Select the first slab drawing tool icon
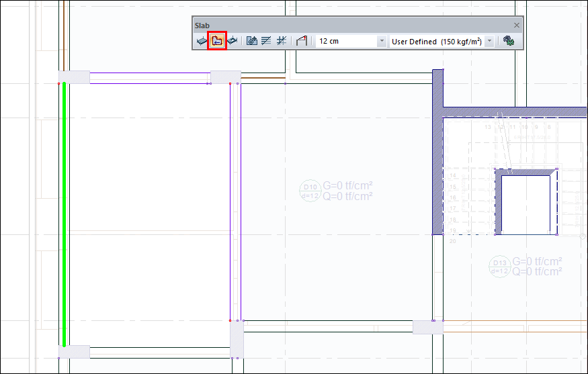Viewport: 588px width, 374px height. [x=202, y=41]
